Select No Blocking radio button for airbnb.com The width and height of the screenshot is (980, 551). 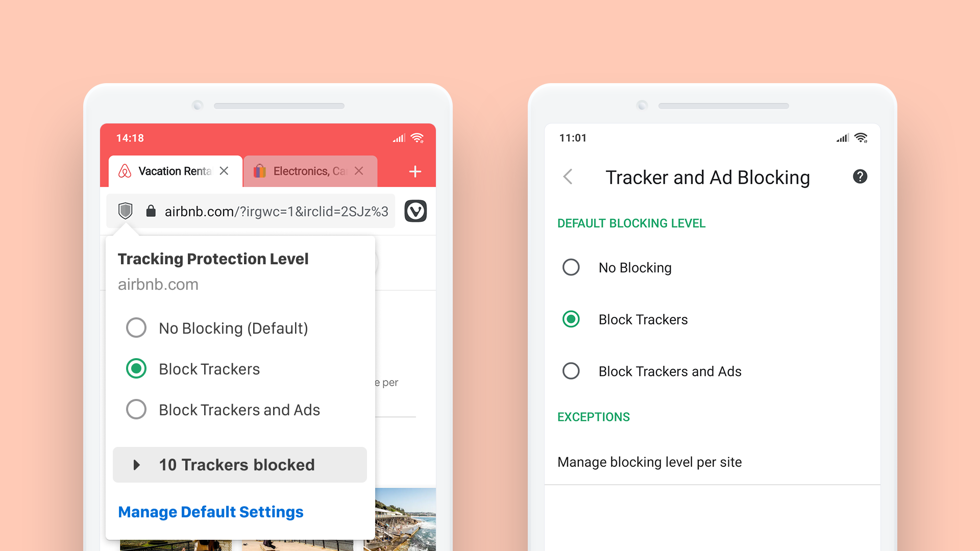[135, 327]
